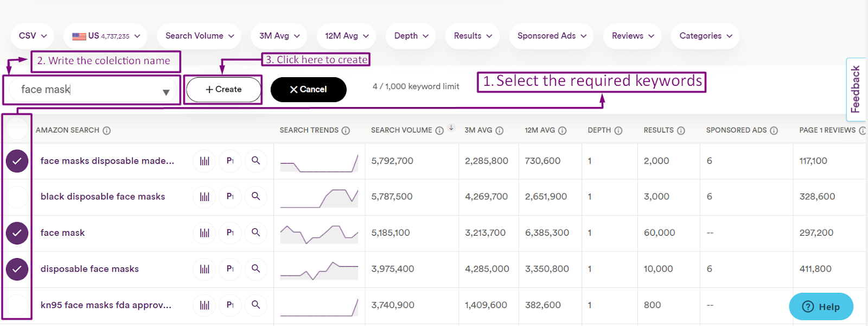Open the CSV export dropdown
Viewport: 868px width, 326px height.
pos(33,36)
